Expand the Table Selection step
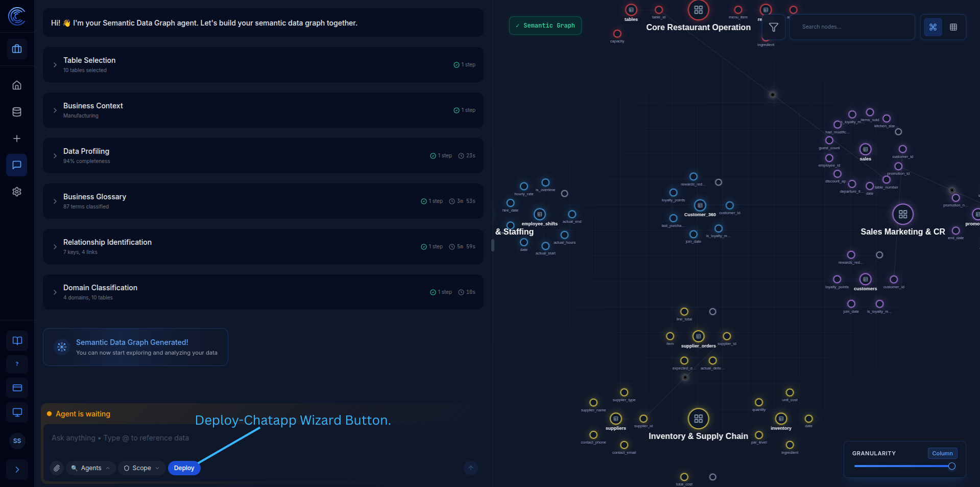This screenshot has width=980, height=487. coord(263,65)
